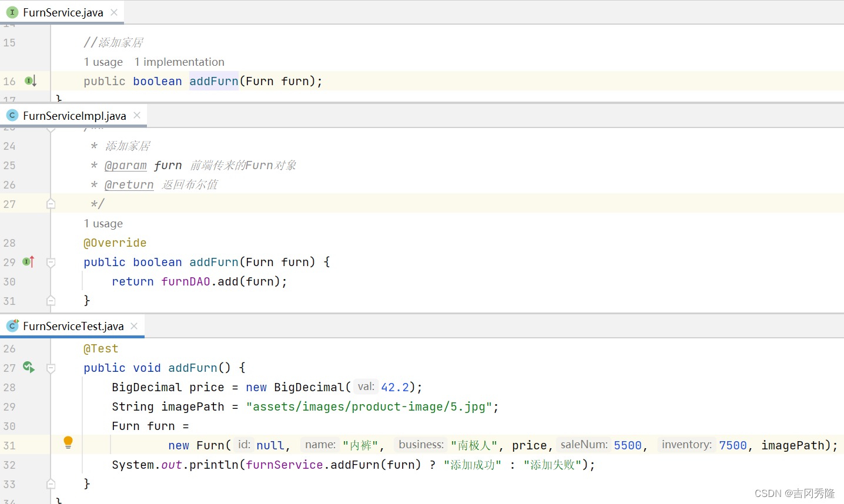Screen dimensions: 844x504
Task: Click the fold end marker on line 31
Action: [51, 301]
